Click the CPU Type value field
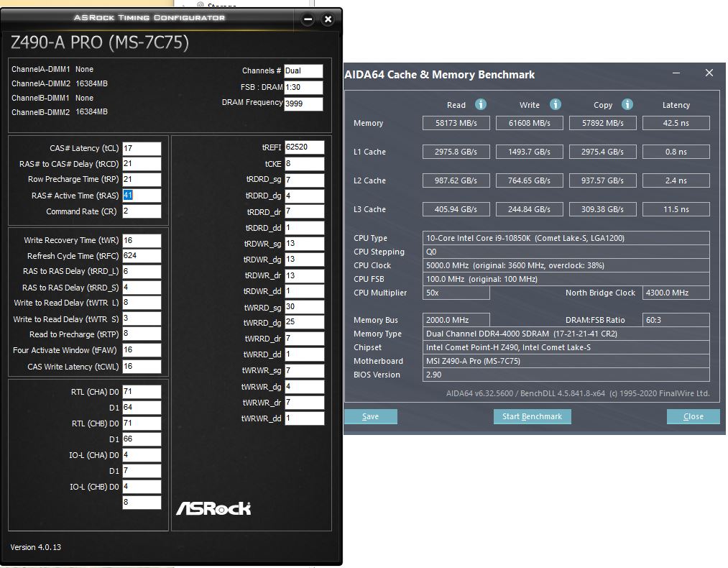728x568 pixels. [x=566, y=238]
